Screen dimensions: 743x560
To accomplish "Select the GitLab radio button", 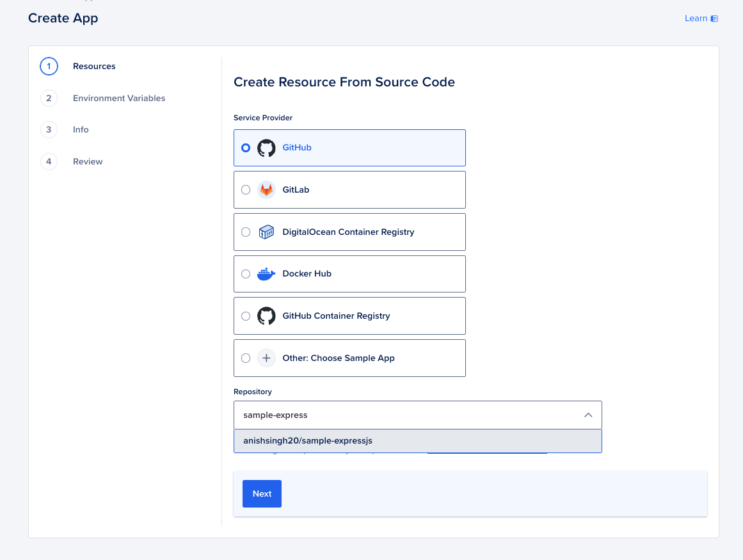I will (x=246, y=190).
